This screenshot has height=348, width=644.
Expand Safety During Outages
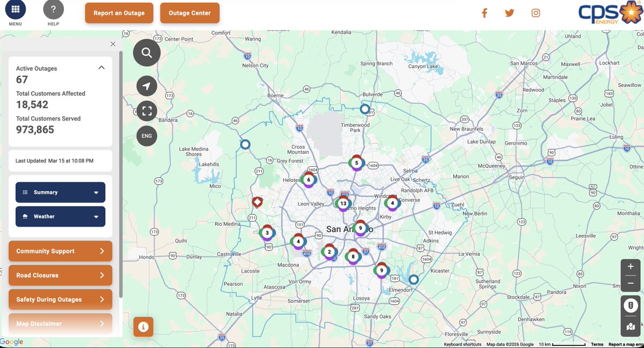(x=61, y=299)
